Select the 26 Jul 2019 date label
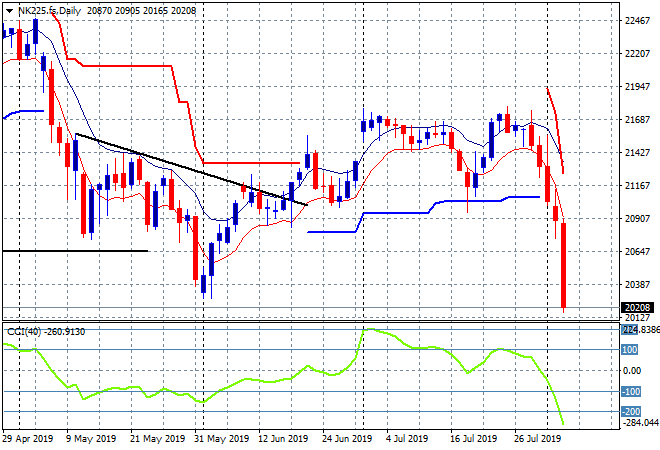The height and width of the screenshot is (450, 660). pos(538,439)
